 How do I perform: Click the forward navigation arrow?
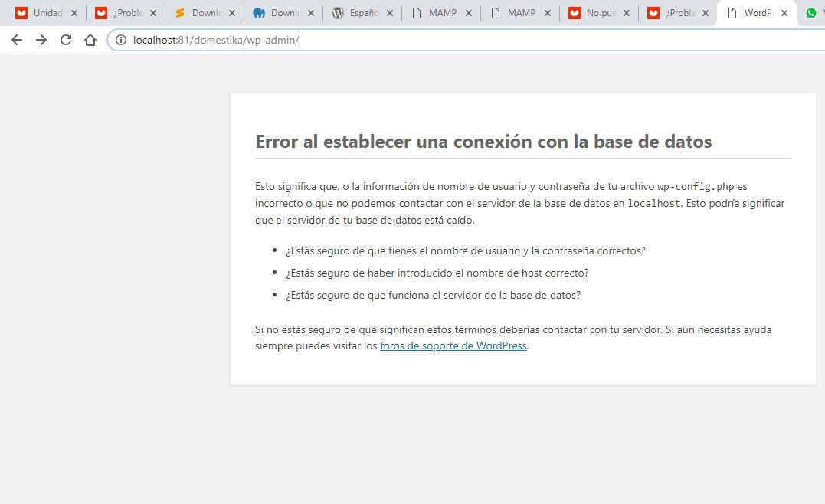pos(41,40)
